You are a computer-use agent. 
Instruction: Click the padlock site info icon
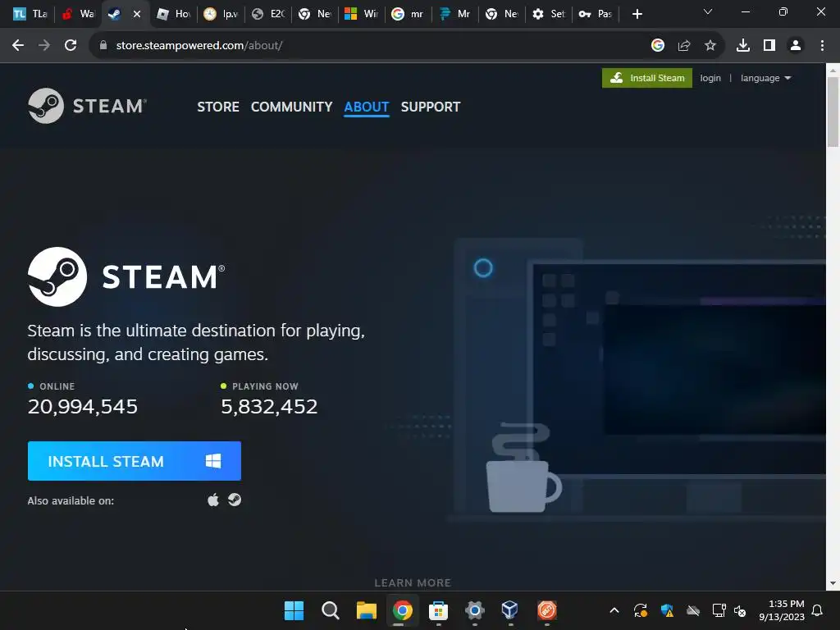103,46
